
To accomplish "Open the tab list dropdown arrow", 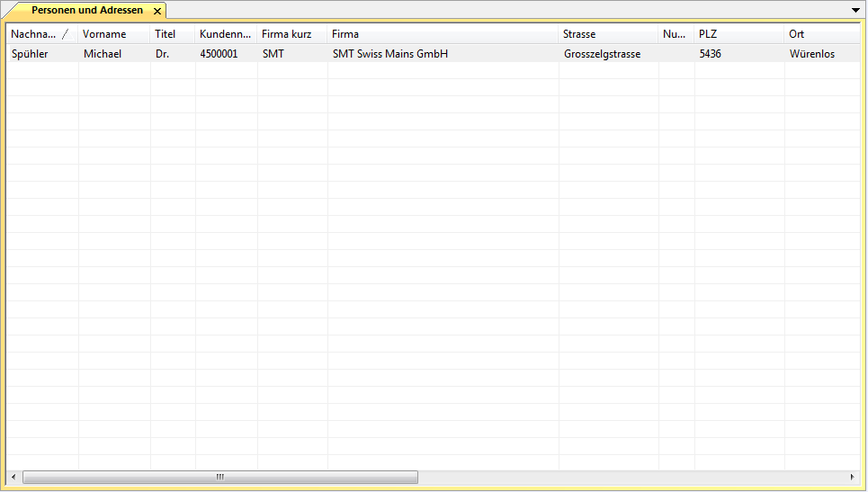I will point(855,10).
